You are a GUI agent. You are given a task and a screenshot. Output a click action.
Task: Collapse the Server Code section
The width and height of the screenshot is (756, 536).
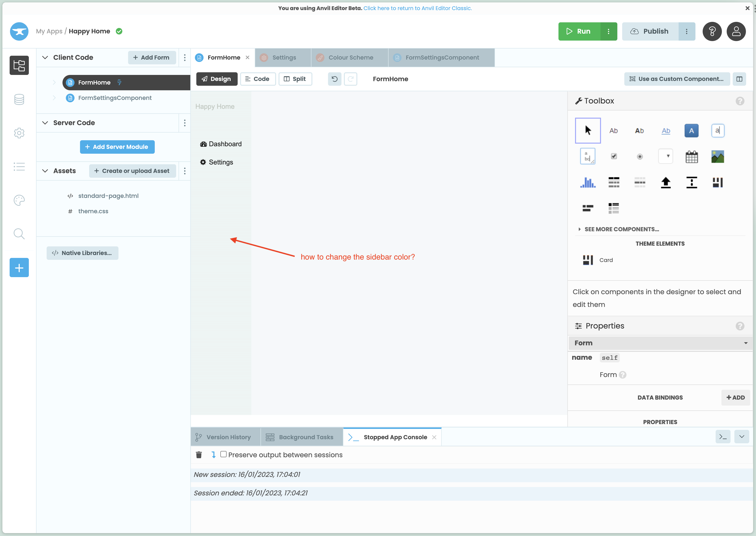tap(45, 123)
